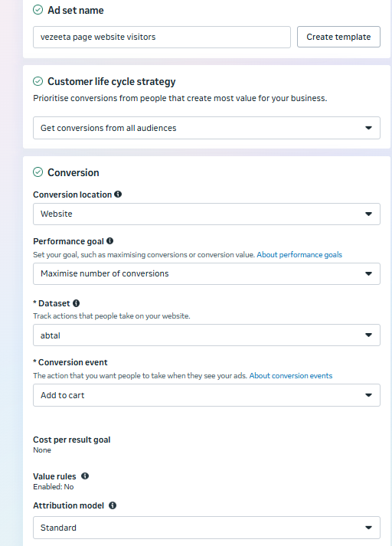392x546 pixels.
Task: Open the abtal dataset dropdown
Action: (207, 335)
